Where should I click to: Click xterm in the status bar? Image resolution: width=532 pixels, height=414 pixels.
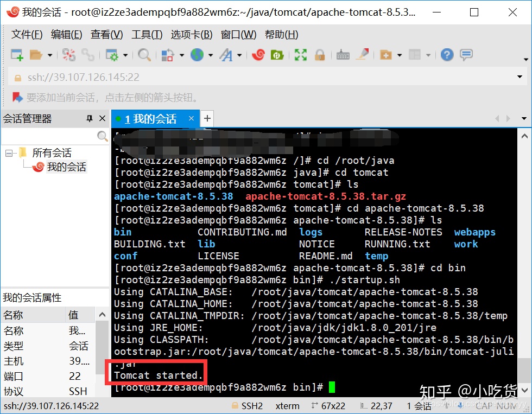tap(287, 406)
